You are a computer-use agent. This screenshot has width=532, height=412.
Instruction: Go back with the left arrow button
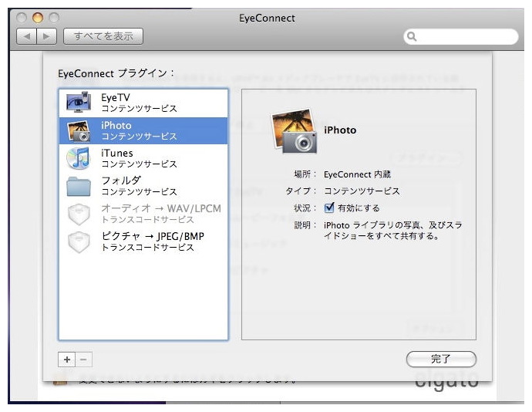[x=27, y=36]
